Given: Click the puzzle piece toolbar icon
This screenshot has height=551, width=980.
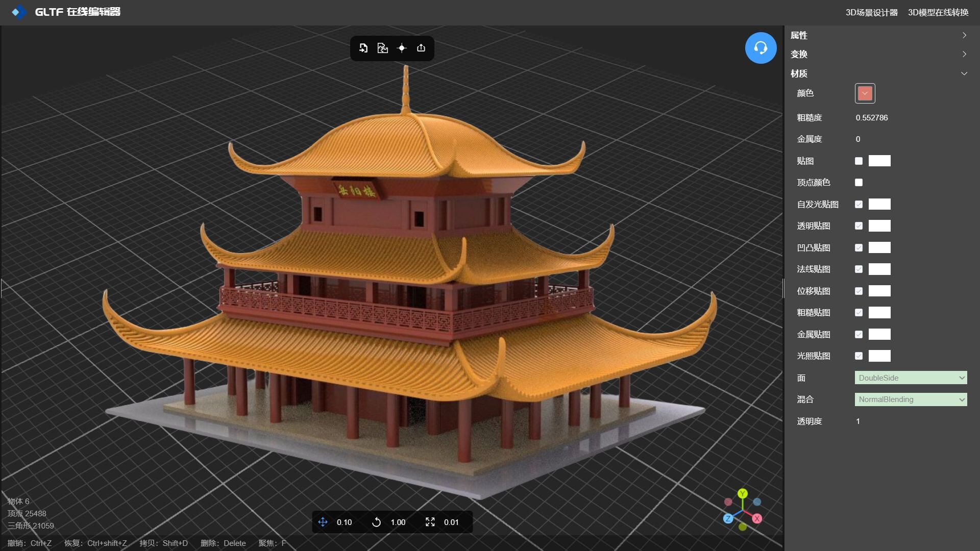Looking at the screenshot, I should (382, 48).
